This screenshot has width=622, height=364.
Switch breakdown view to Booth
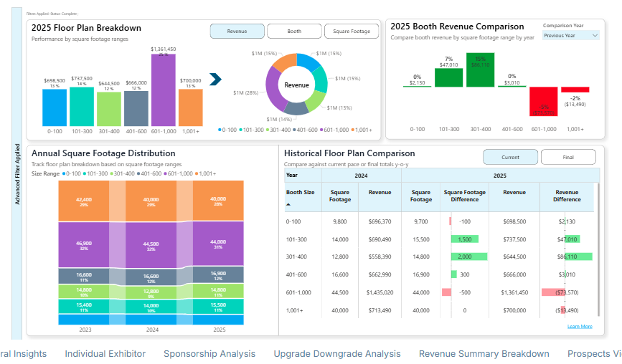[x=294, y=32]
